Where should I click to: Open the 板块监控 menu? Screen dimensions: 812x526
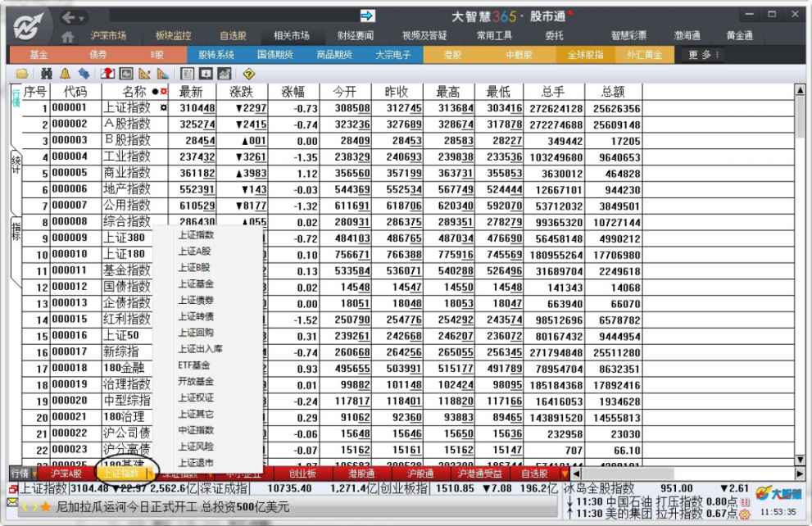(174, 36)
